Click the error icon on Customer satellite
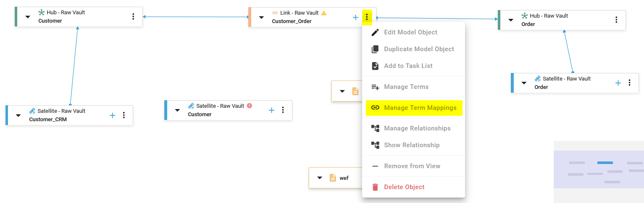This screenshot has height=203, width=644. (x=250, y=106)
